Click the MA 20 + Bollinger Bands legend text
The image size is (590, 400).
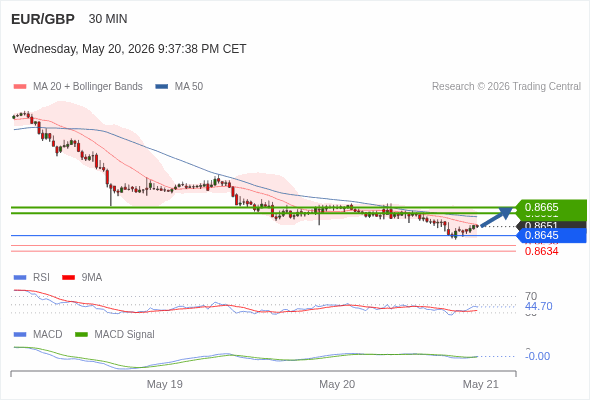(88, 87)
